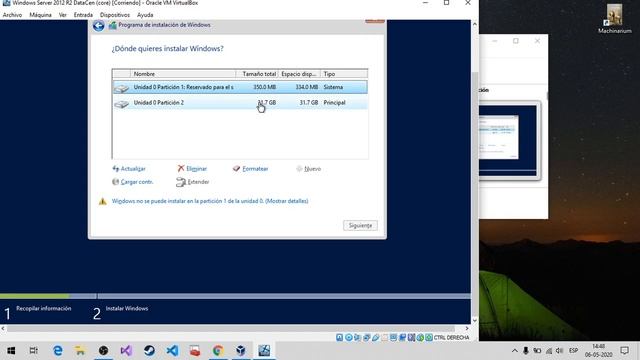Click the disk icon of Partición 1
Viewport: 640px width, 360px height.
point(121,88)
